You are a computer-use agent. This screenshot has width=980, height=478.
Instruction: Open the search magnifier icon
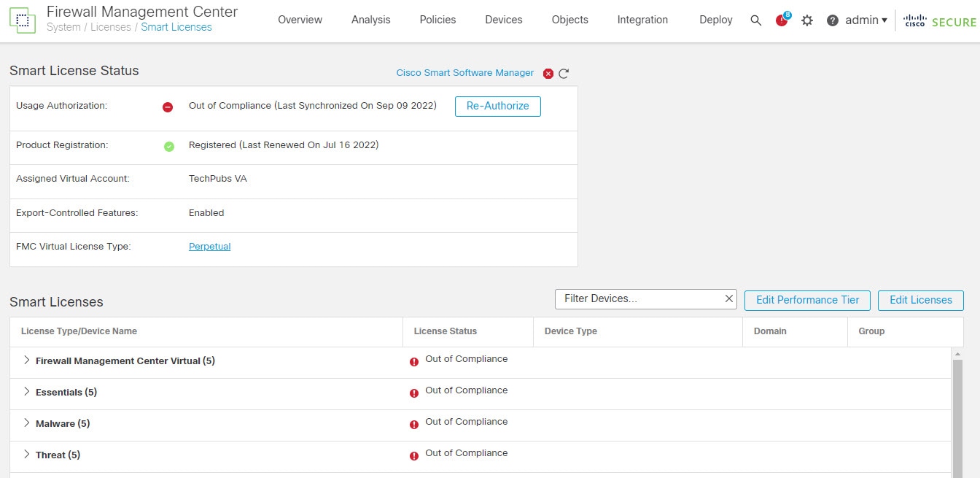755,20
